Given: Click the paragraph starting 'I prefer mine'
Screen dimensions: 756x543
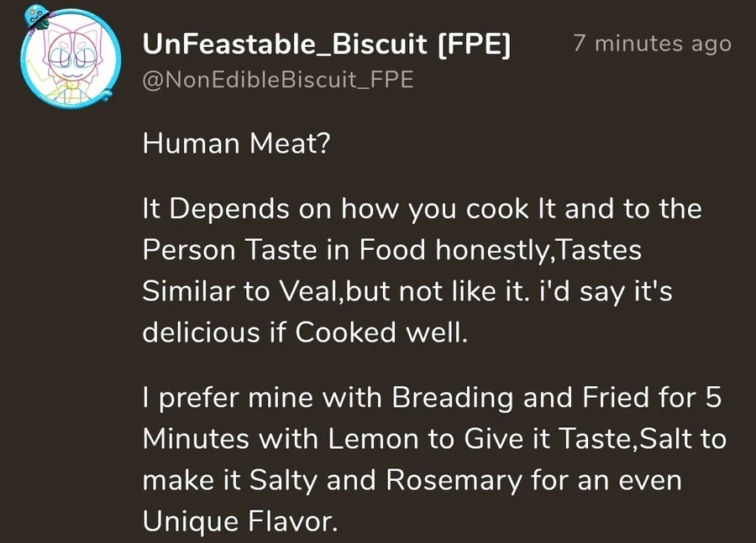Looking at the screenshot, I should click(434, 460).
